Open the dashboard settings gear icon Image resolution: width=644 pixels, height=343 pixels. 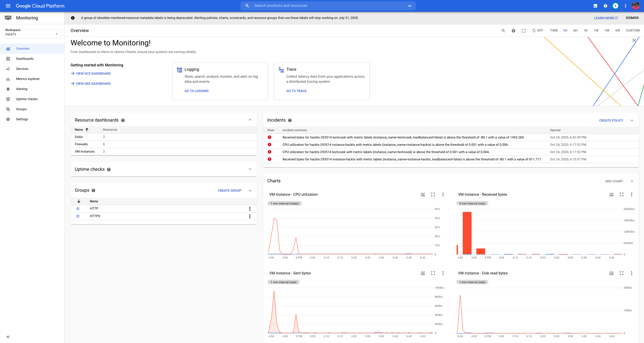(513, 31)
